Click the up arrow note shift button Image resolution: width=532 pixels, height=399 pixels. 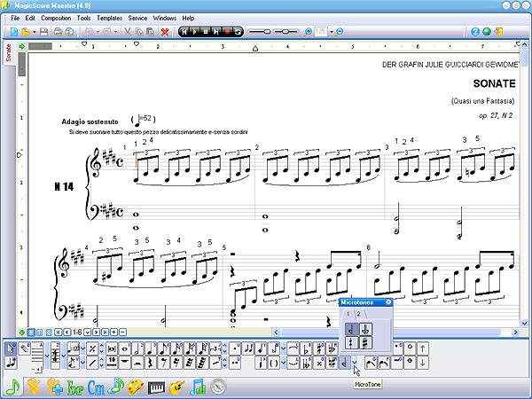(422, 348)
